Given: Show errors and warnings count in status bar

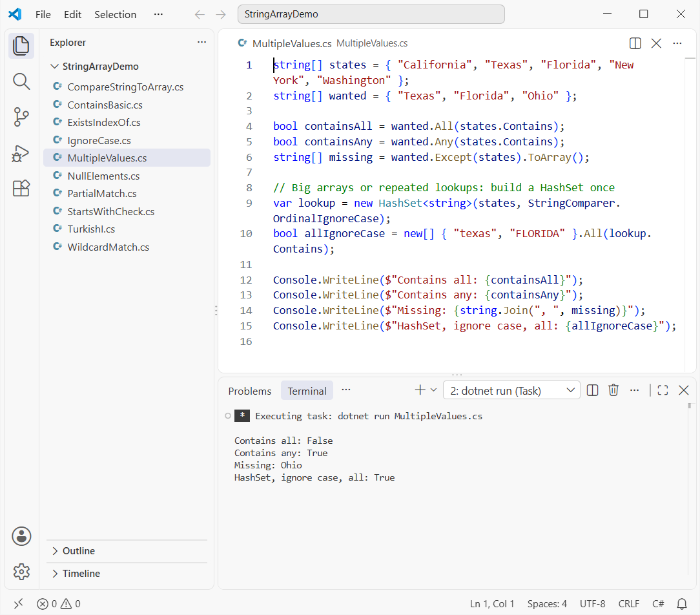Looking at the screenshot, I should tap(59, 604).
